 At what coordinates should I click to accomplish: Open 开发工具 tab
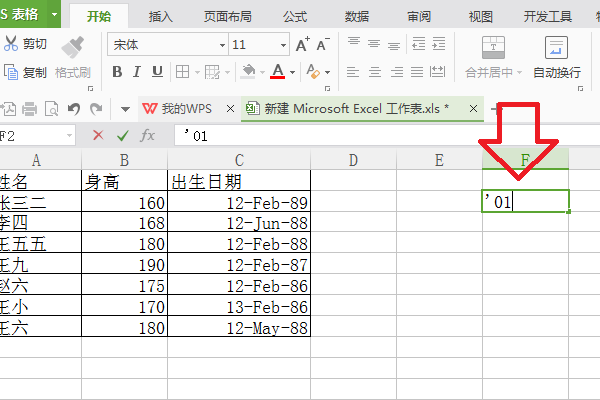click(548, 16)
